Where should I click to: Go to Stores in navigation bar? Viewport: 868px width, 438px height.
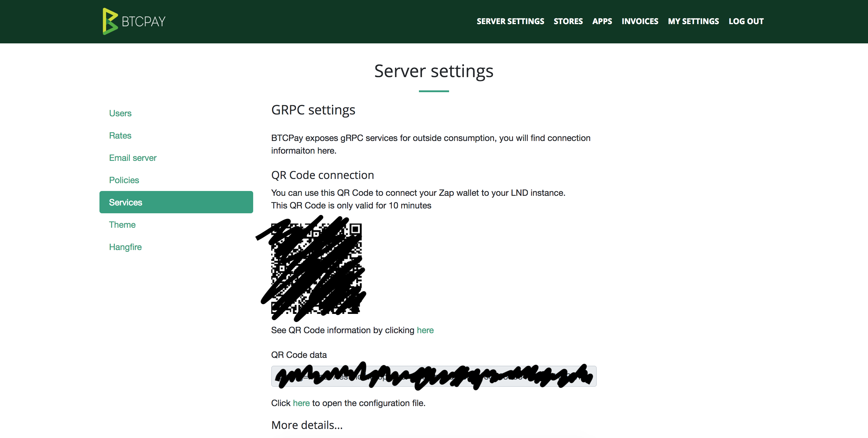coord(568,21)
